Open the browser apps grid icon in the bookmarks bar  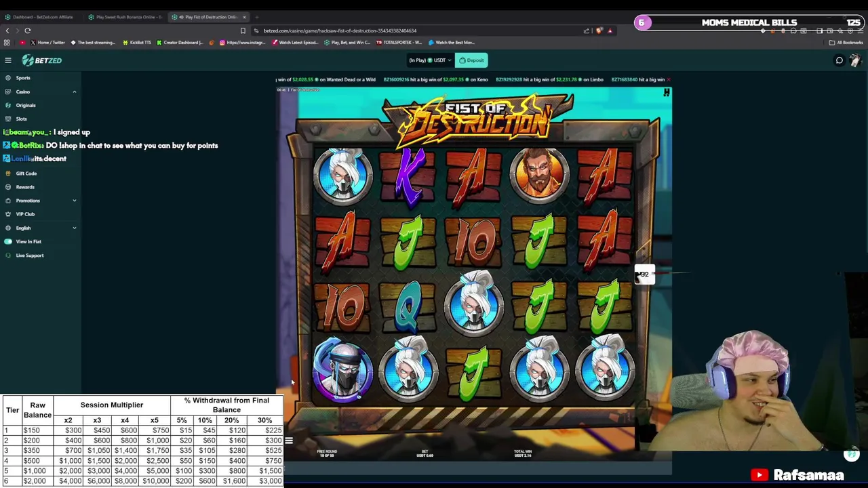click(x=7, y=43)
